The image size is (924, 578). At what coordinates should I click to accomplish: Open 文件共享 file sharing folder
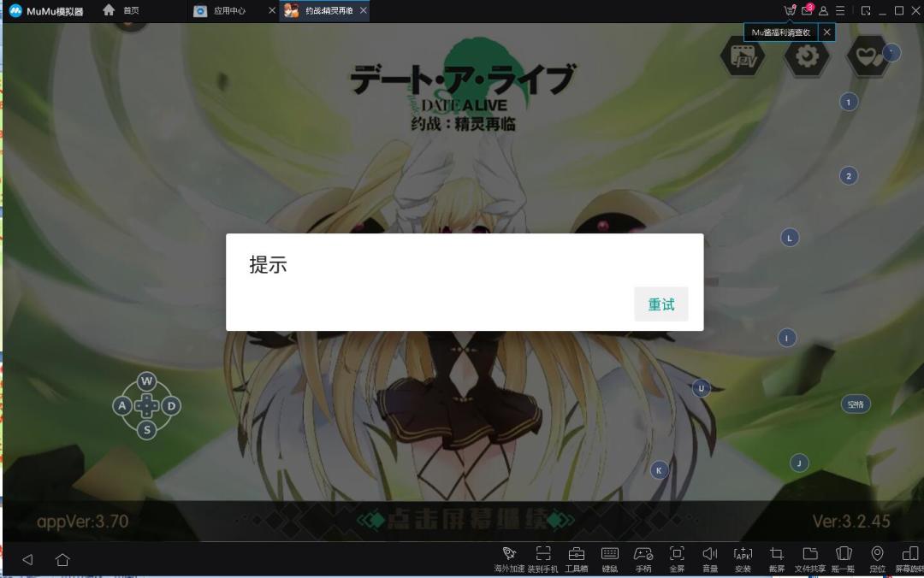pos(809,559)
